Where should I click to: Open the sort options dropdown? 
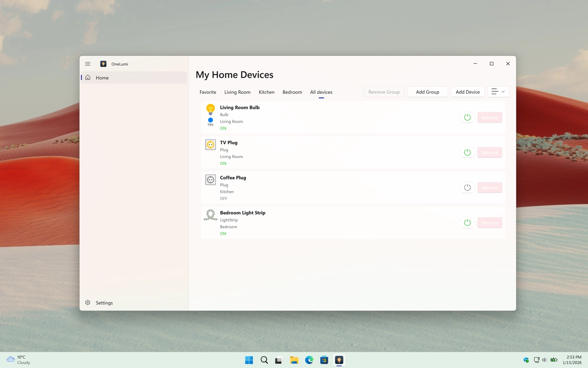pos(498,91)
